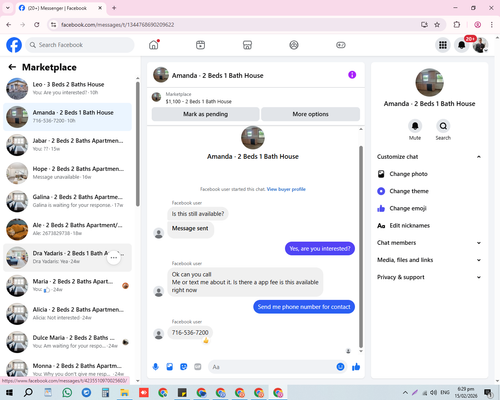
Task: Open Monna - 2 Beds 2 Baths chat
Action: click(x=68, y=368)
